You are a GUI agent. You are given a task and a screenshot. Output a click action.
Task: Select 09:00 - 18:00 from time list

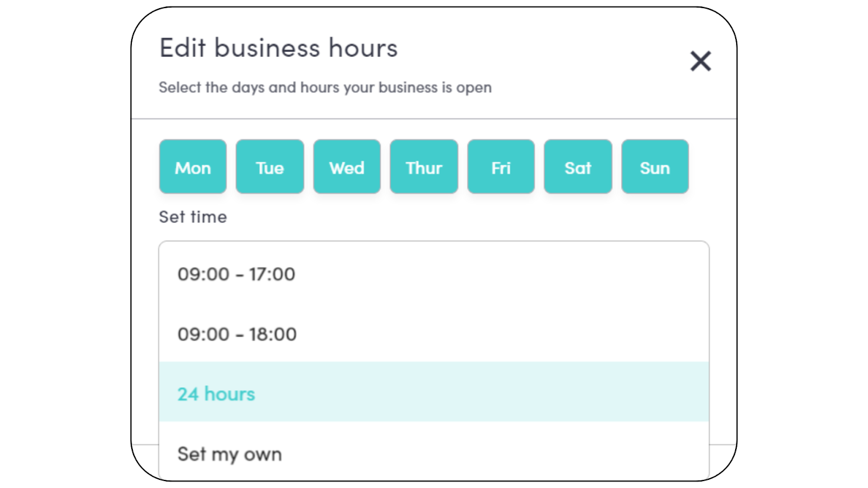tap(237, 335)
